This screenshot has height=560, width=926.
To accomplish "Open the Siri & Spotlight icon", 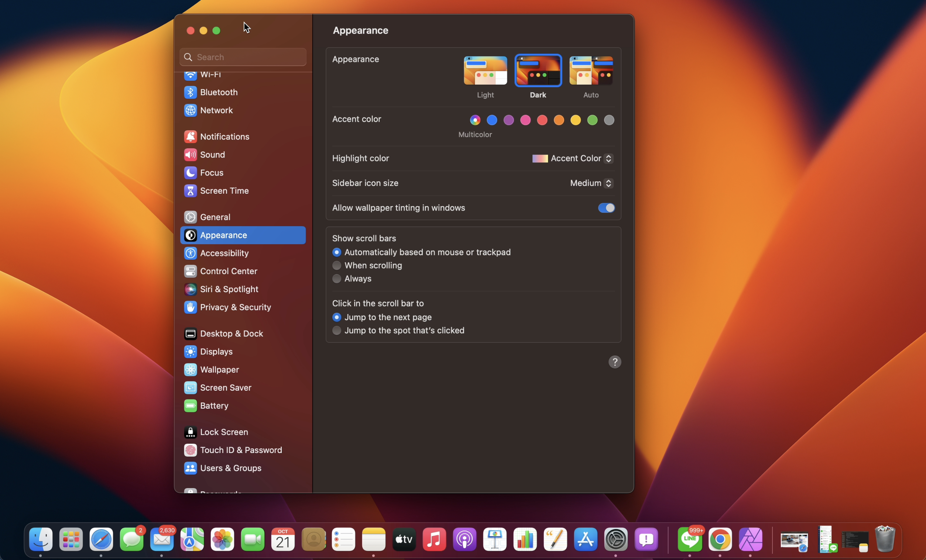I will pos(190,289).
